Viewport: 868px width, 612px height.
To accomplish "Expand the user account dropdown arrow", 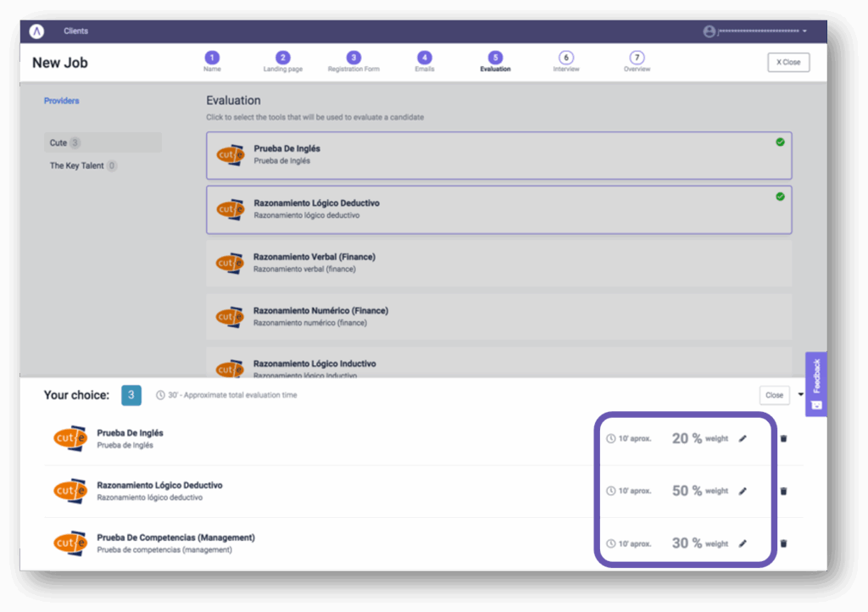I will click(x=804, y=31).
